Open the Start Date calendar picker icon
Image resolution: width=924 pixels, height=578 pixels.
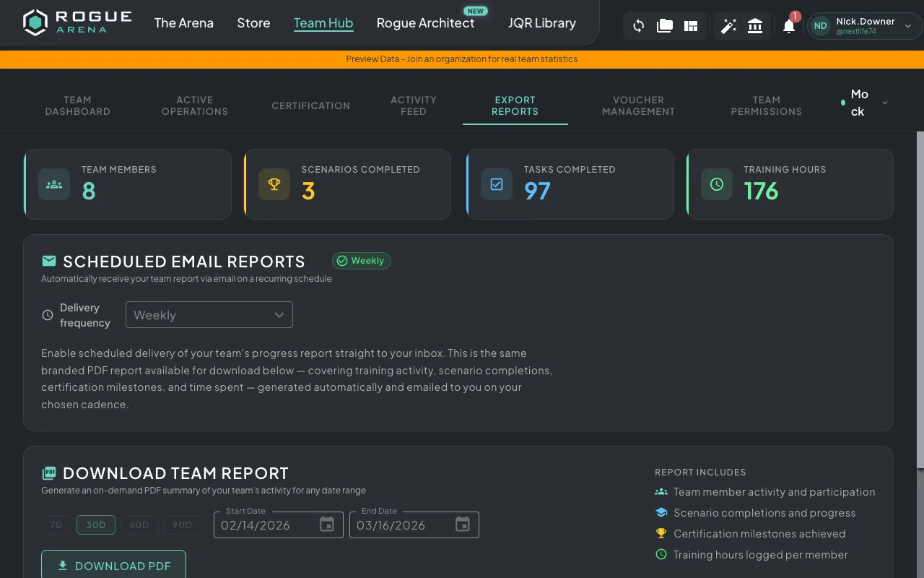327,525
